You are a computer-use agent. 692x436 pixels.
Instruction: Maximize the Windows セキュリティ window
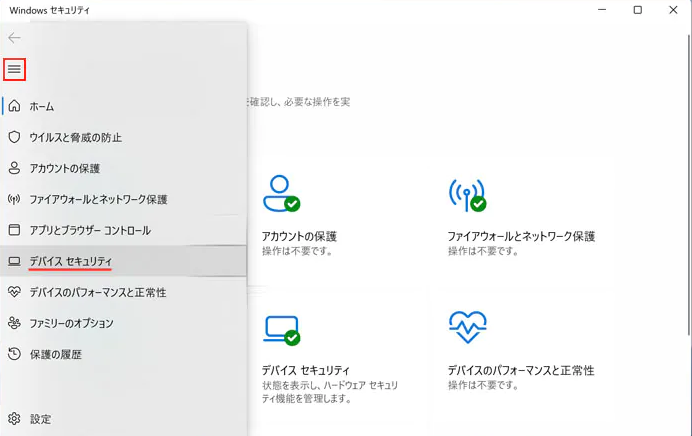pyautogui.click(x=638, y=10)
